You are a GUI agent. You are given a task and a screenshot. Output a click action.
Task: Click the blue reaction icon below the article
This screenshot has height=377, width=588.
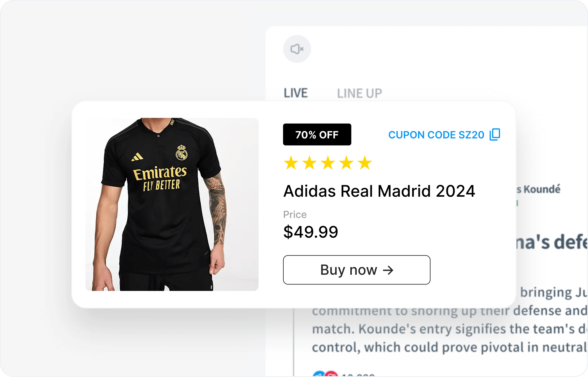tap(319, 374)
